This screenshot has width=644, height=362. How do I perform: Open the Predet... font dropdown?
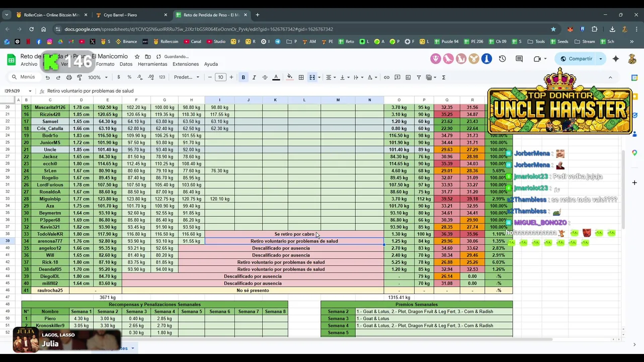click(x=187, y=77)
